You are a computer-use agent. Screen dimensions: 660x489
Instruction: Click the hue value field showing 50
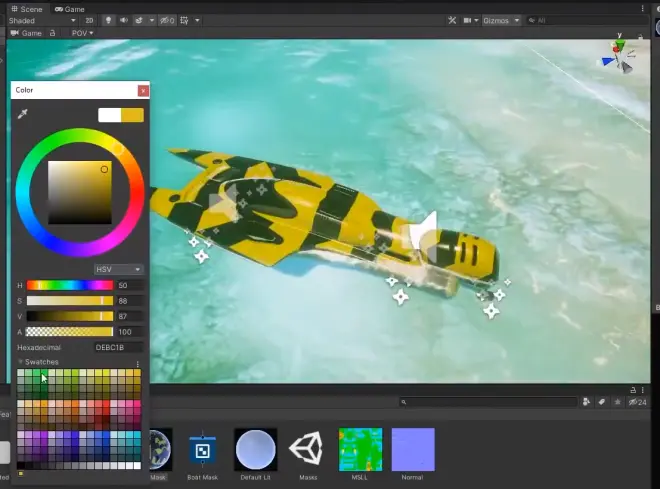(x=130, y=285)
